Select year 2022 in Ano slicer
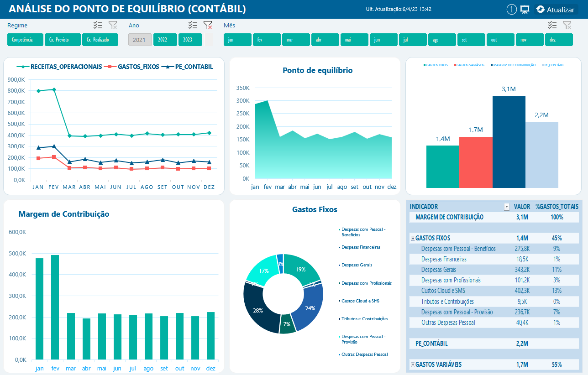Screen dimensions: 588x375 click(x=165, y=40)
